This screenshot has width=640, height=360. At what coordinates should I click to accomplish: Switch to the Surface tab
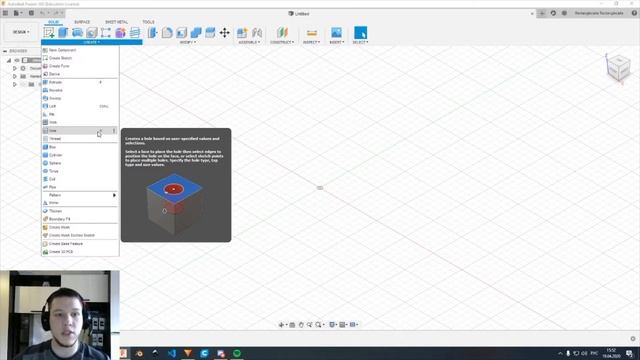coord(82,22)
